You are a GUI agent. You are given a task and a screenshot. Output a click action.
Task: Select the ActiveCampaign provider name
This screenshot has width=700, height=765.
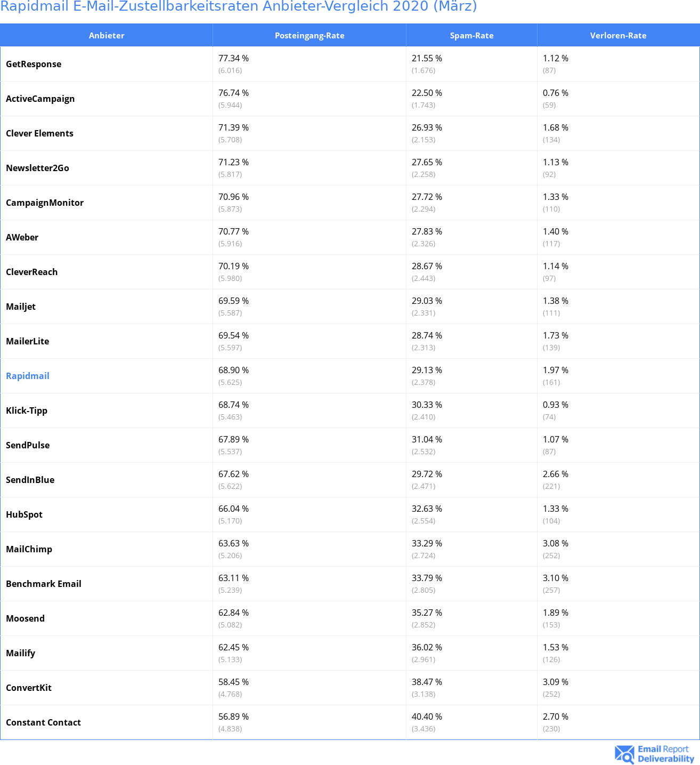point(40,99)
